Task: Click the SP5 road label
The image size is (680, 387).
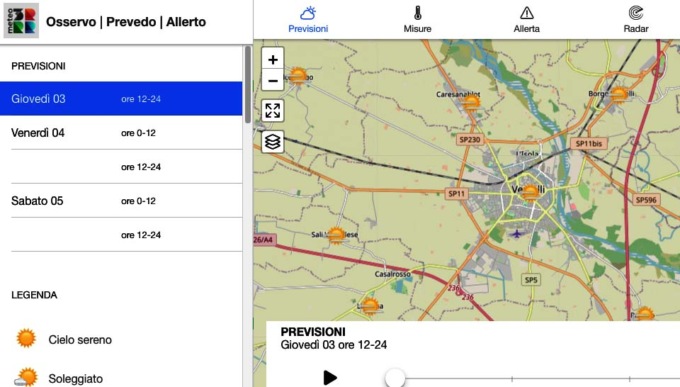Action: (x=531, y=280)
